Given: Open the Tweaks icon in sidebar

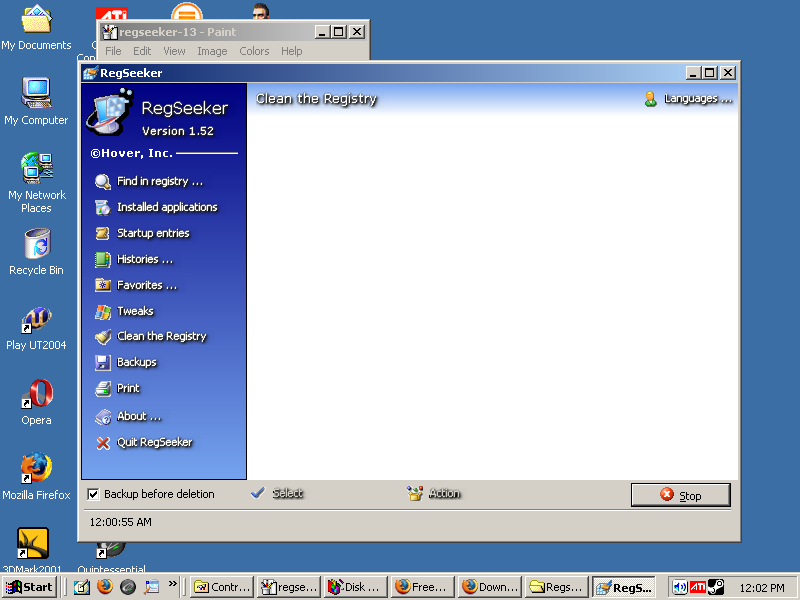Looking at the screenshot, I should click(x=102, y=312).
